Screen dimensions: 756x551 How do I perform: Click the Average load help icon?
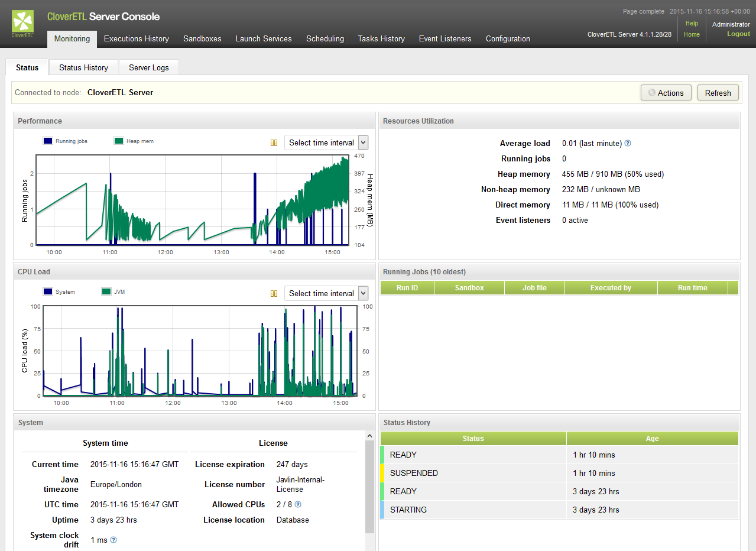pos(628,143)
